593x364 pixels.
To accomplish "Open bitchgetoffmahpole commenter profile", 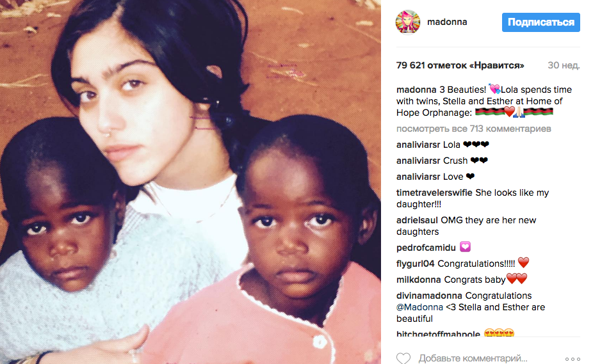I will coord(438,333).
